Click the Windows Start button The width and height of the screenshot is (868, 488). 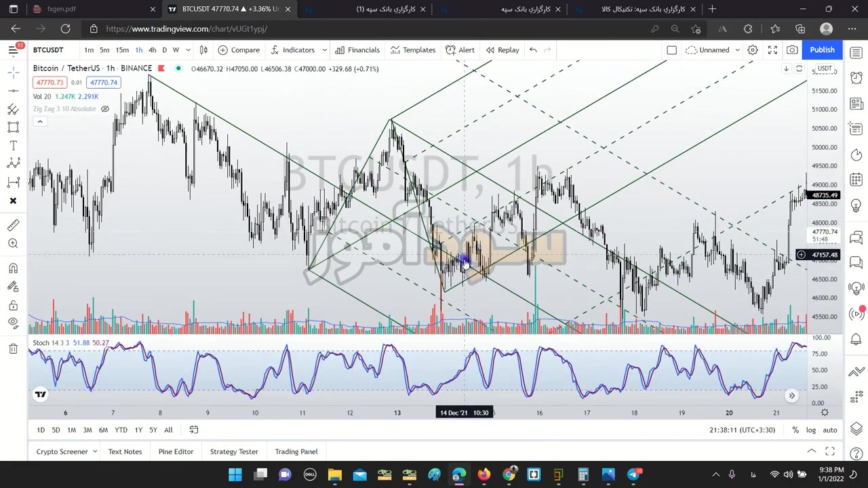235,474
